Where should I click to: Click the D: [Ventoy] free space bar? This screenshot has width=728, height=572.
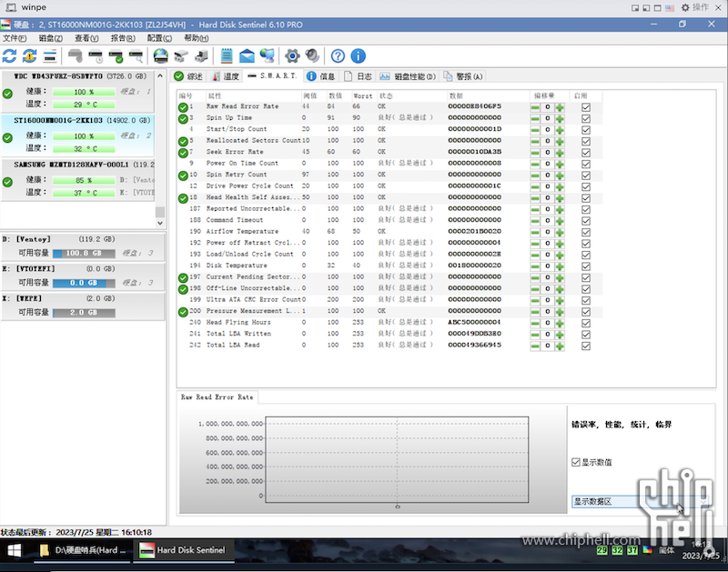pyautogui.click(x=84, y=254)
